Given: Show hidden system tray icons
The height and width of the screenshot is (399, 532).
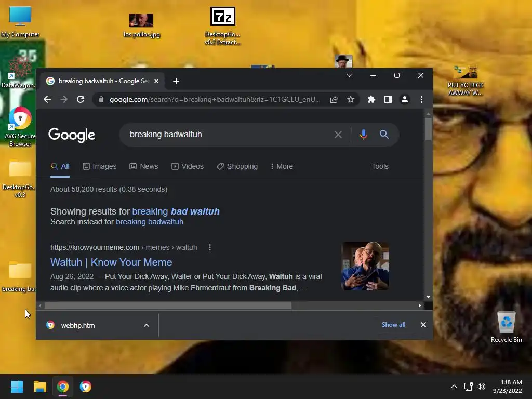Looking at the screenshot, I should click(454, 387).
